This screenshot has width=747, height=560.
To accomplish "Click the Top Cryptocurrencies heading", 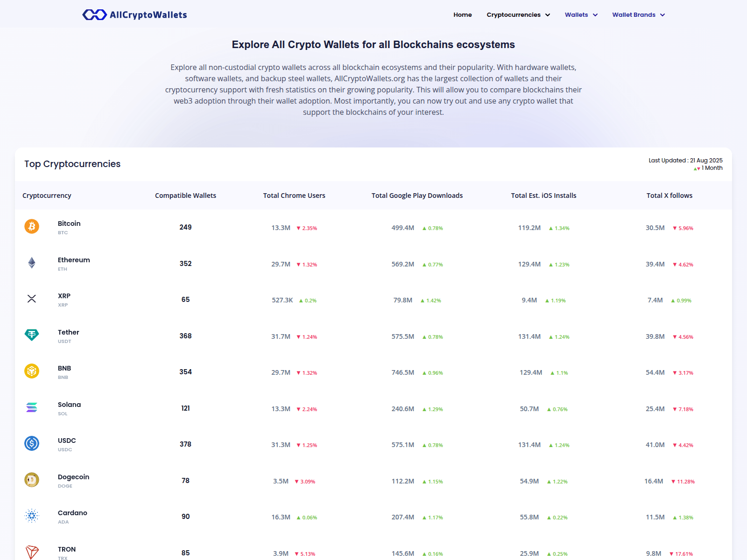I will [x=72, y=164].
